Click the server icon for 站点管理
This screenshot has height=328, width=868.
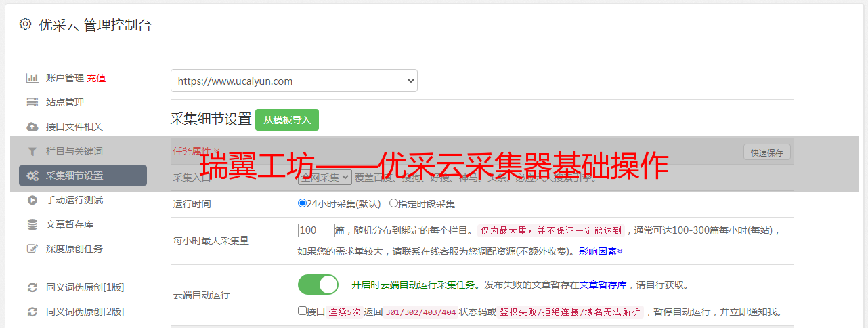point(32,102)
